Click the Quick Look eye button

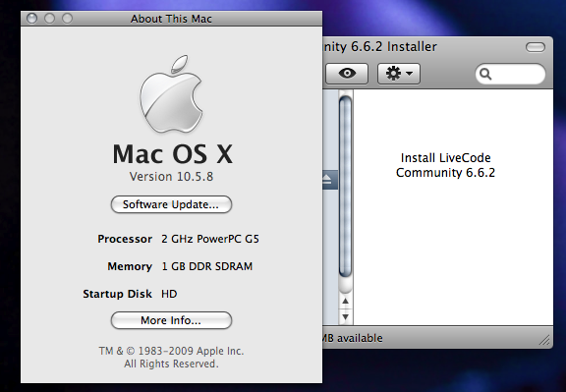coord(347,74)
